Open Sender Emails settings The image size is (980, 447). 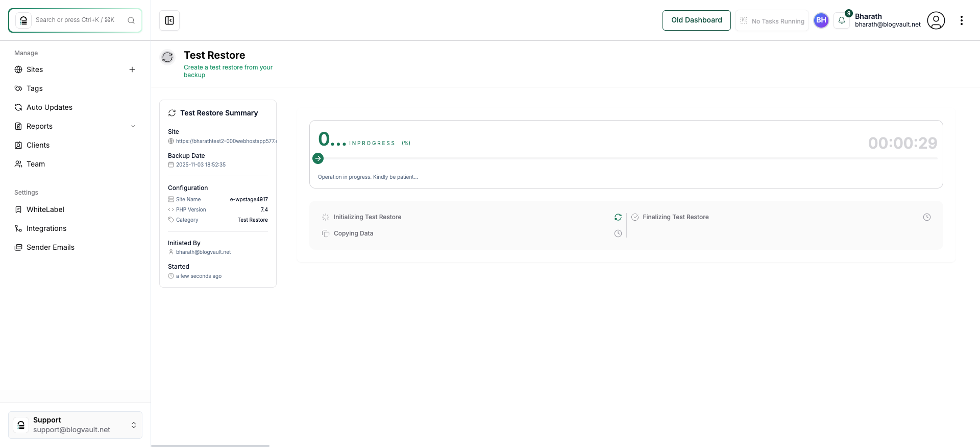51,247
